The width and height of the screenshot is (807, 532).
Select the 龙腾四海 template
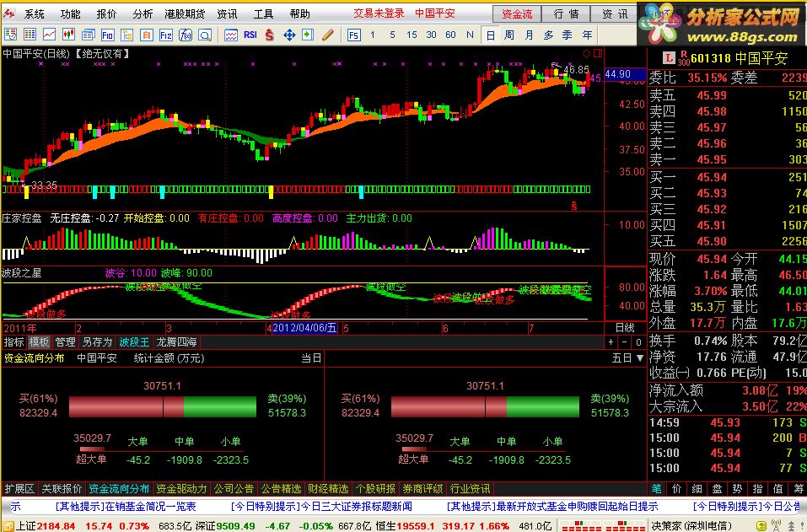(x=176, y=342)
